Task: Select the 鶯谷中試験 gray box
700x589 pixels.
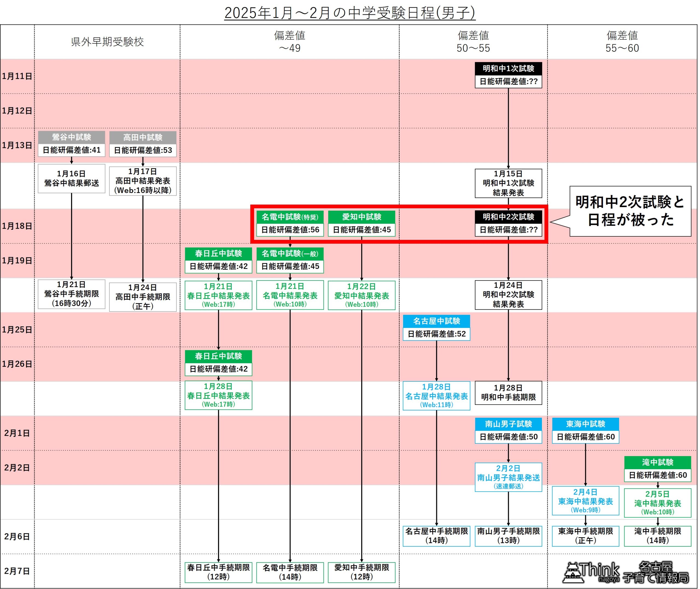Action: (x=71, y=137)
